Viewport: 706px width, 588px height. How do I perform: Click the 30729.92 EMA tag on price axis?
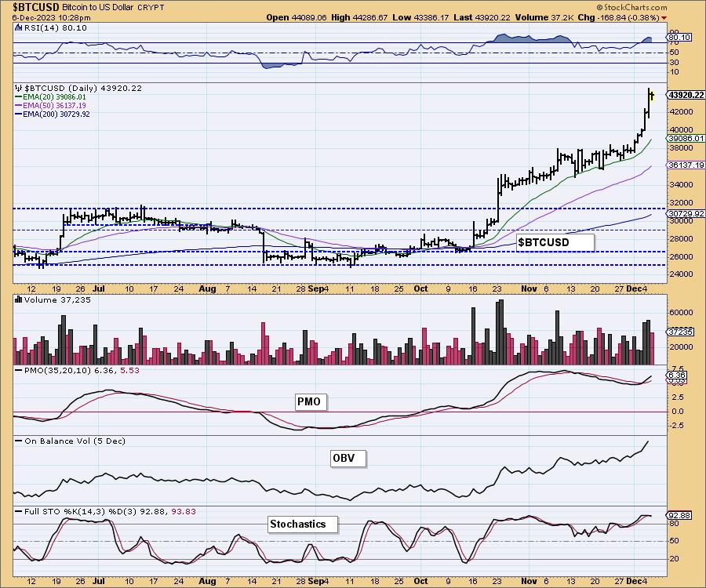coord(686,214)
